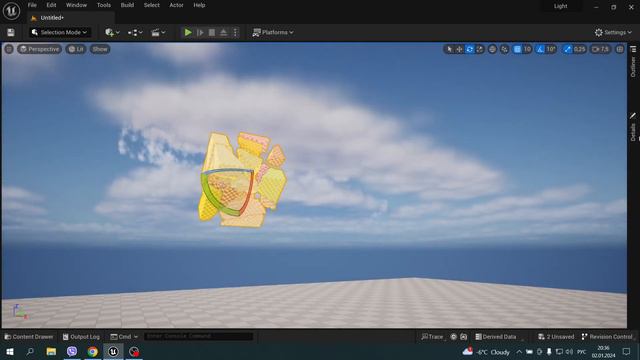Open the Details side panel tab
This screenshot has height=360, width=640.
633,128
